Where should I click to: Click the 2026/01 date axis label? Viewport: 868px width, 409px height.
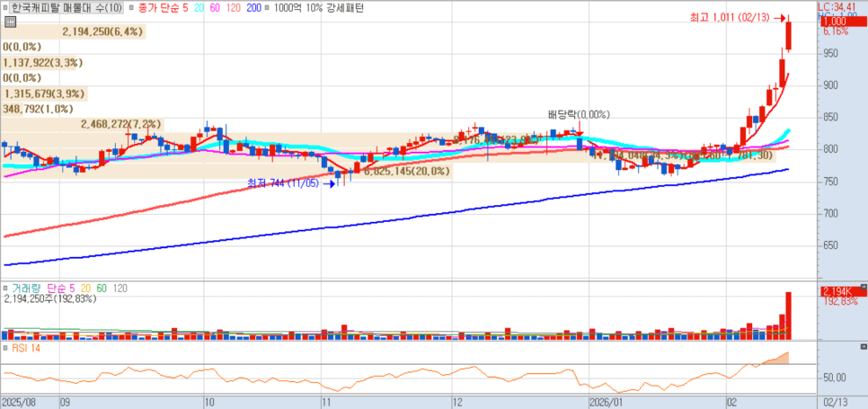605,402
